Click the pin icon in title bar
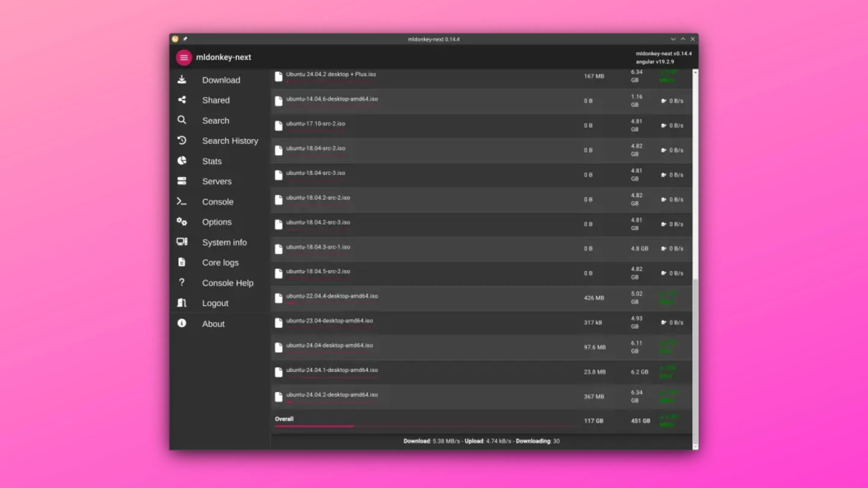Image resolution: width=868 pixels, height=488 pixels. click(x=185, y=39)
